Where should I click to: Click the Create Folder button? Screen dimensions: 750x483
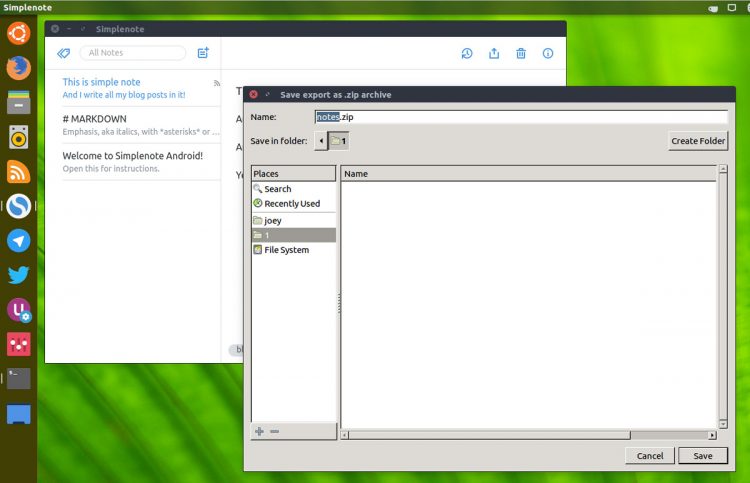tap(698, 141)
